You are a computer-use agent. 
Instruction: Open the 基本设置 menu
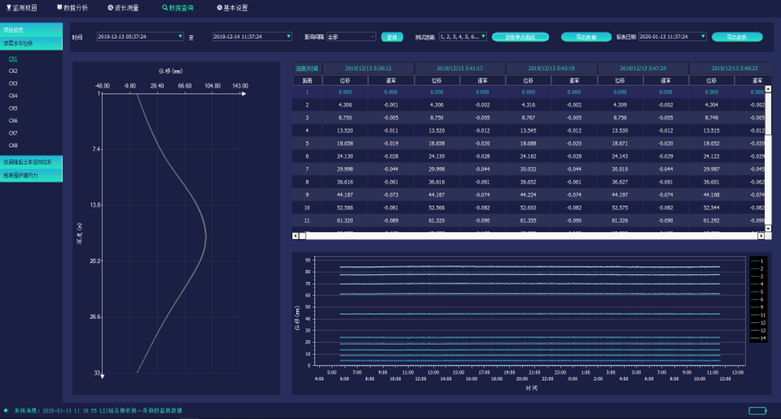point(233,8)
